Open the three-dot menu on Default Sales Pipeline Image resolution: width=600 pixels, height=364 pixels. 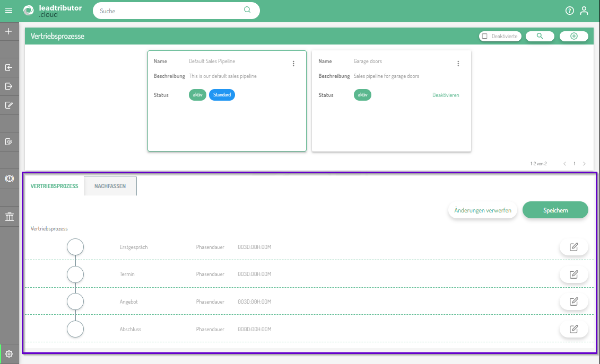(x=293, y=64)
